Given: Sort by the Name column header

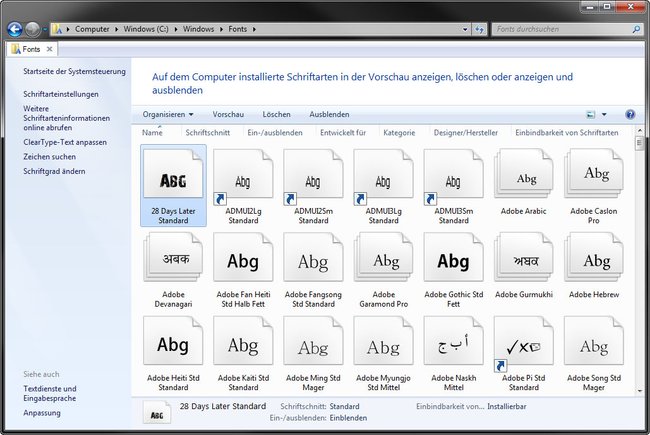Looking at the screenshot, I should pos(152,133).
